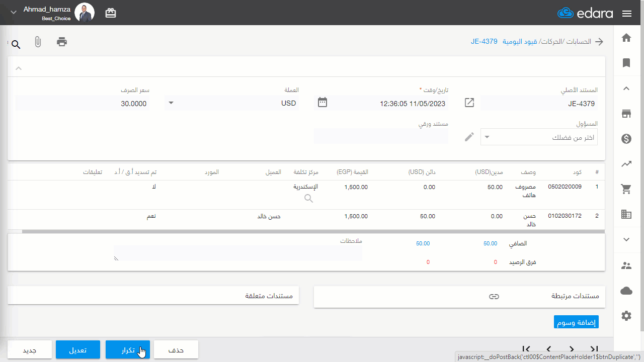Click the حذف delete button

[x=176, y=350]
